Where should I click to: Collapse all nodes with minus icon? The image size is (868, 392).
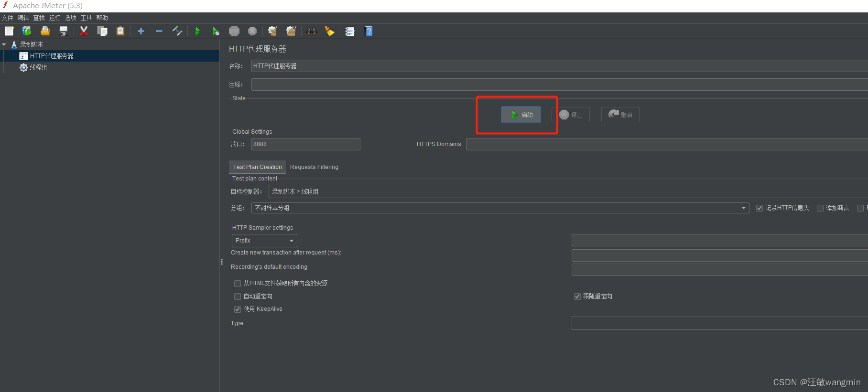coord(159,31)
